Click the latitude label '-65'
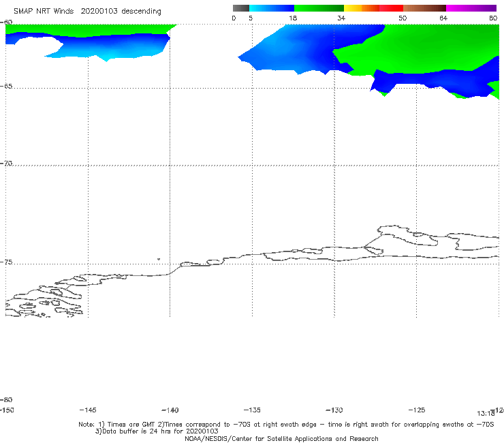Image resolution: width=504 pixels, height=443 pixels. tap(6, 87)
